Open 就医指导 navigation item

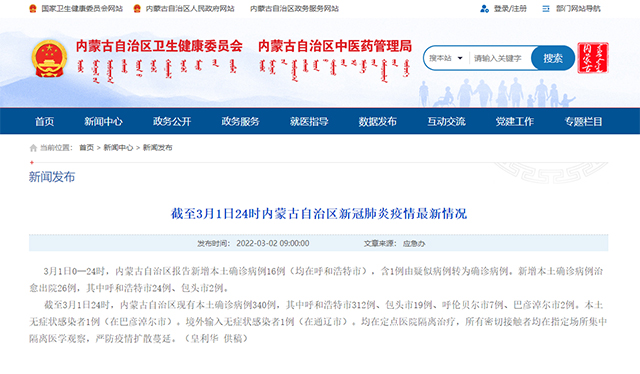click(x=309, y=121)
